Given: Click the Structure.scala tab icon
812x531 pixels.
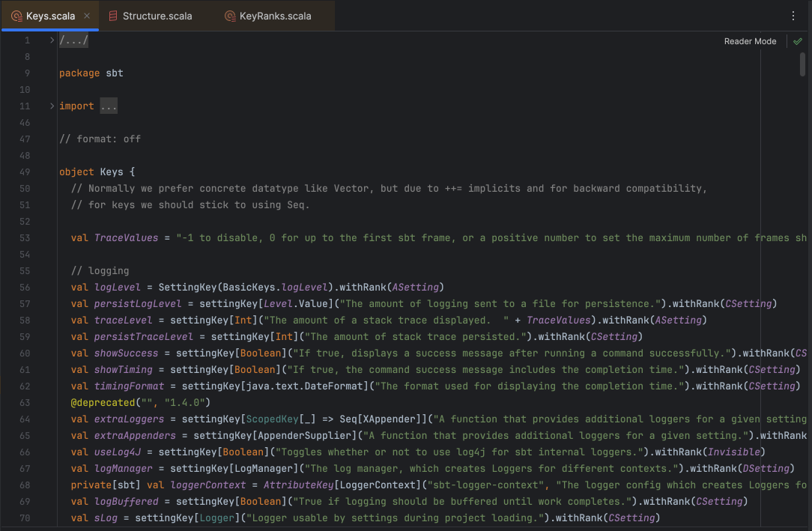Looking at the screenshot, I should [x=113, y=16].
